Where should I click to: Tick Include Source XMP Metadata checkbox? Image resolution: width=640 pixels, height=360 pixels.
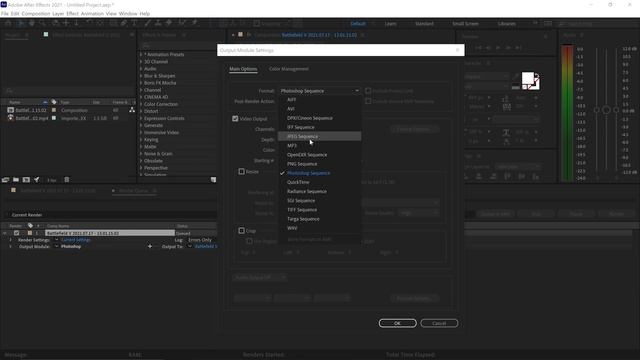click(x=368, y=101)
